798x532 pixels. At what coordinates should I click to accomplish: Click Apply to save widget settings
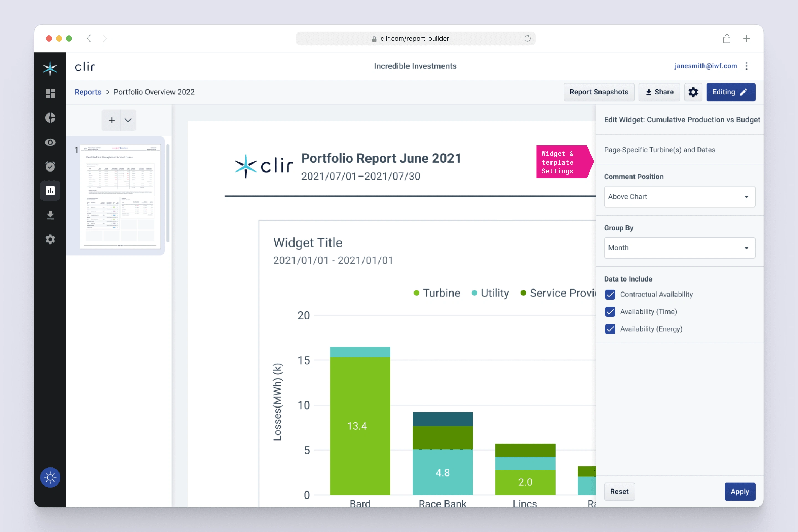(x=739, y=491)
